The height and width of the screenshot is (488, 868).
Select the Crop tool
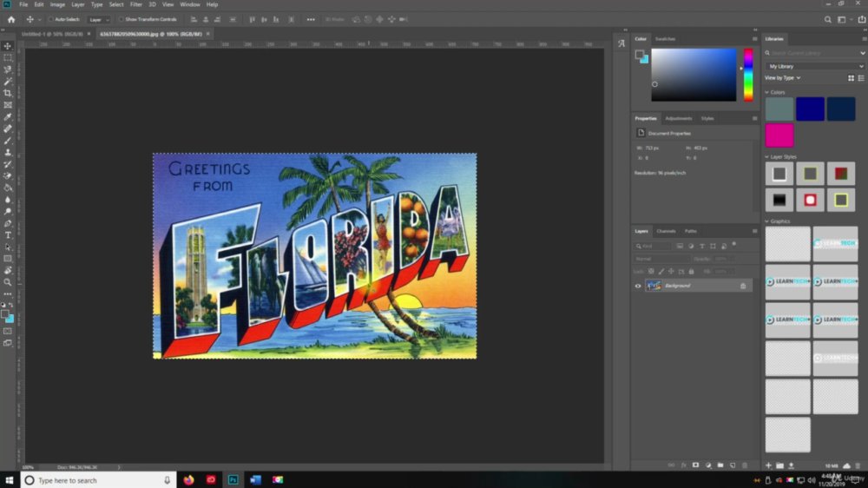[x=8, y=93]
